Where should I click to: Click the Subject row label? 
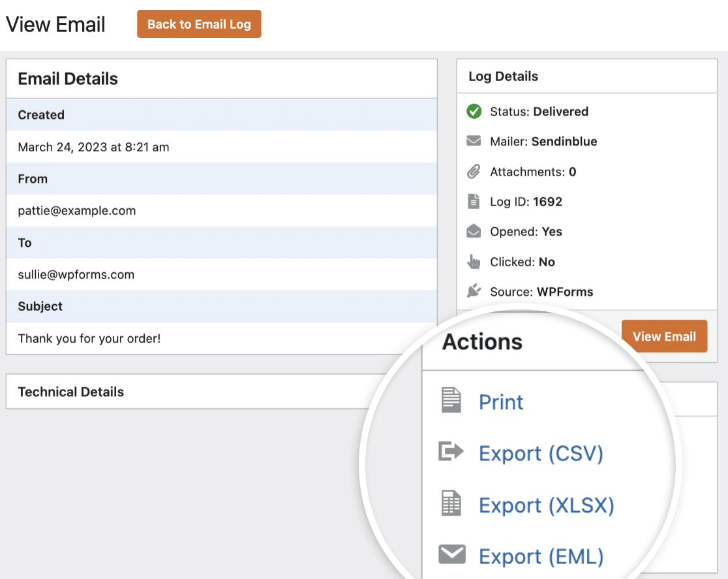40,306
